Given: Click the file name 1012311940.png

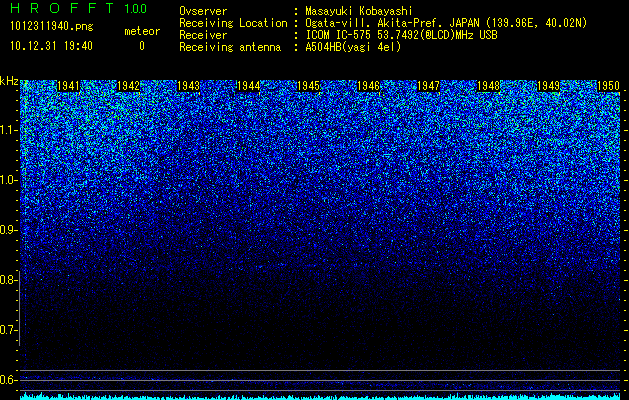Looking at the screenshot, I should tap(52, 27).
